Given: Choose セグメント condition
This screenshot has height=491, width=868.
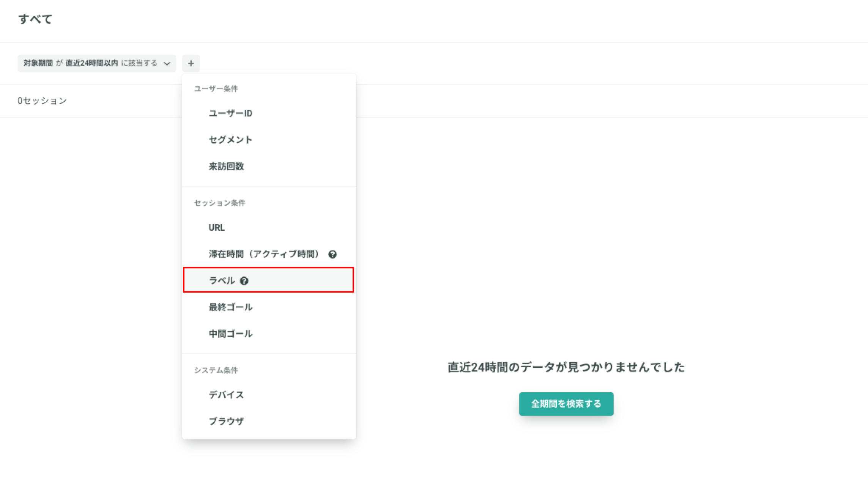Looking at the screenshot, I should click(269, 140).
